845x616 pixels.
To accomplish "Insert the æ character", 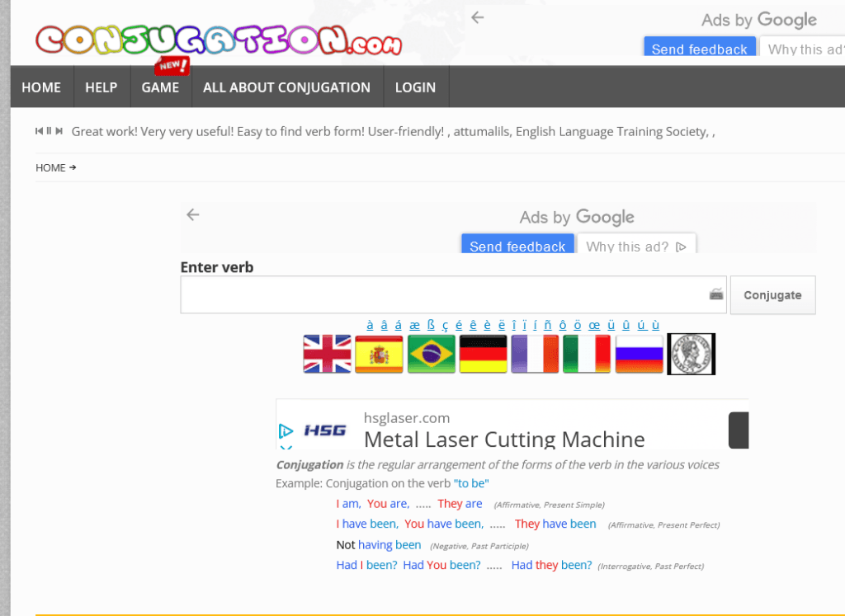I will pyautogui.click(x=414, y=325).
